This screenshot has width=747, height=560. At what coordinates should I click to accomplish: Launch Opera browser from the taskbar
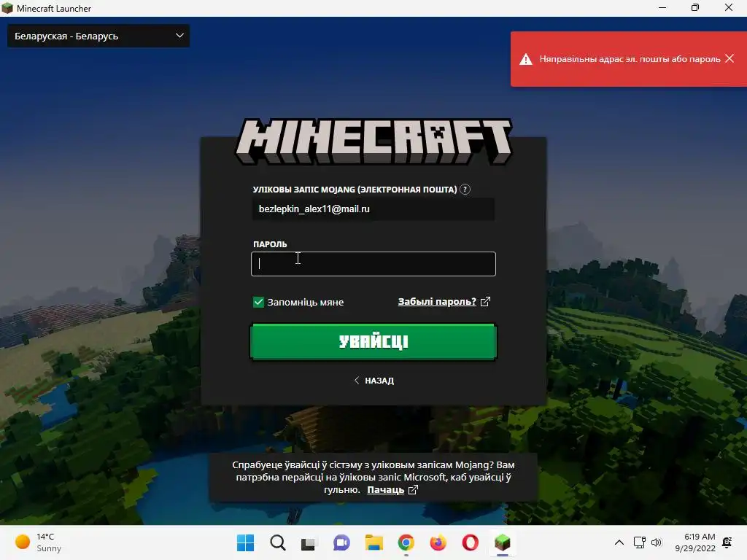point(471,542)
